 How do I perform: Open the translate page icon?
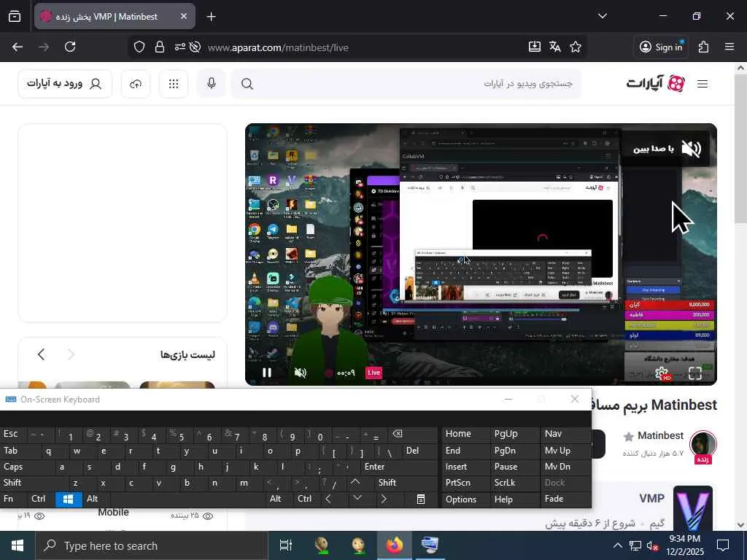point(555,47)
